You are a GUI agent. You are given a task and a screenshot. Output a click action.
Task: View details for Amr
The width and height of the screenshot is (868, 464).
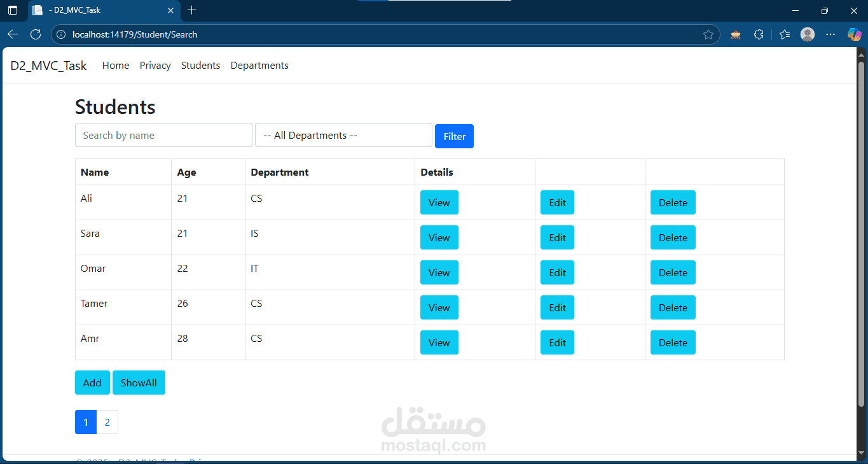439,342
